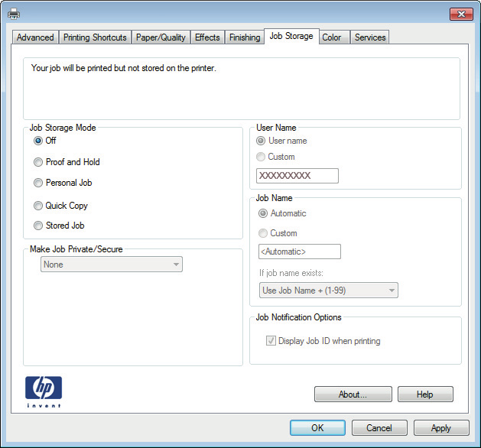Click the Apply button
The width and height of the screenshot is (481, 448).
(441, 428)
